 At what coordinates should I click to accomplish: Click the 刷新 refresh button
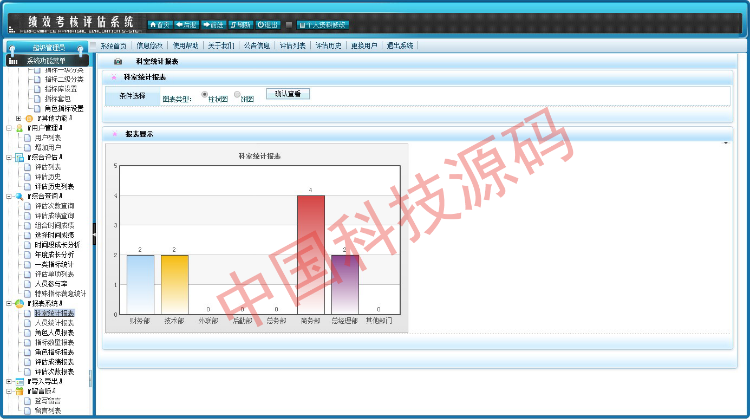tap(241, 25)
